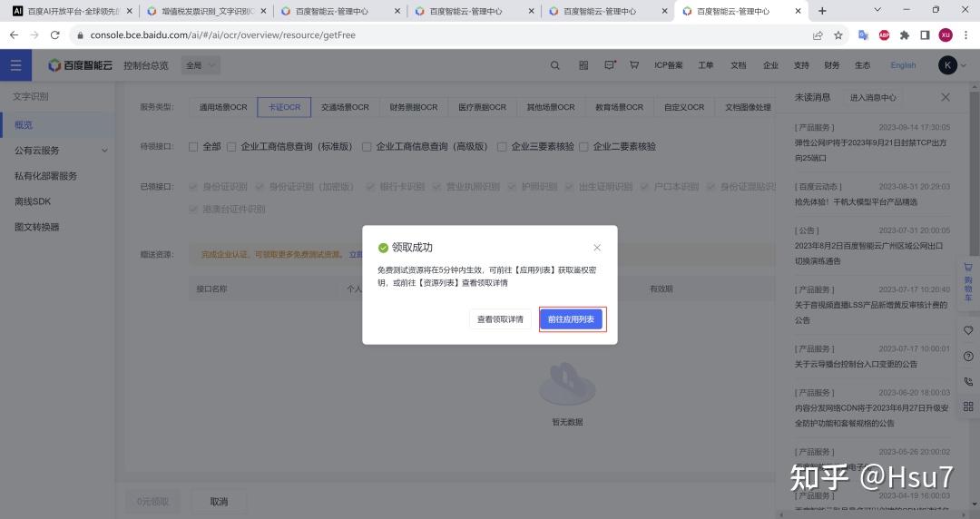Toggle the 营业执照识别 claimed checkbox
This screenshot has width=980, height=519.
pos(436,186)
